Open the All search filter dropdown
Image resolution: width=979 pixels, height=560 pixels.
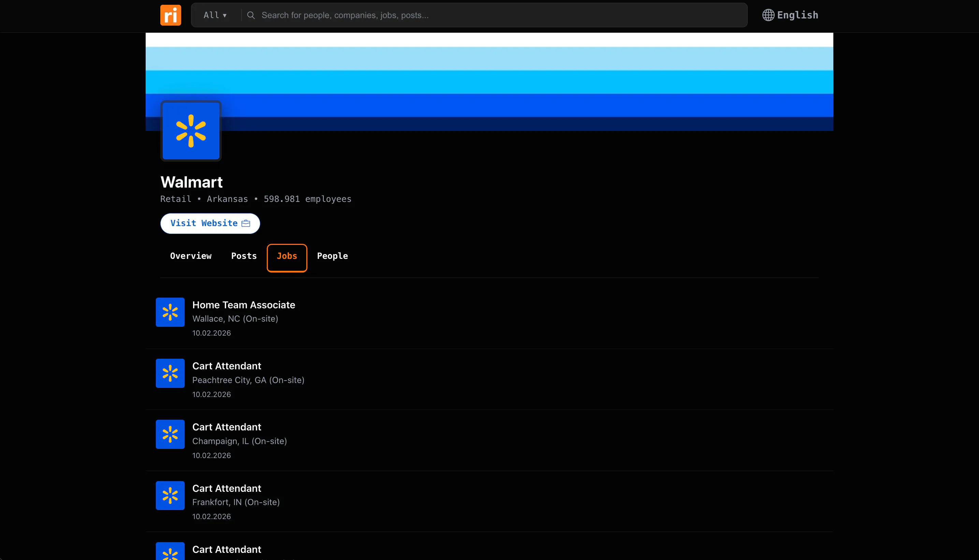[215, 15]
